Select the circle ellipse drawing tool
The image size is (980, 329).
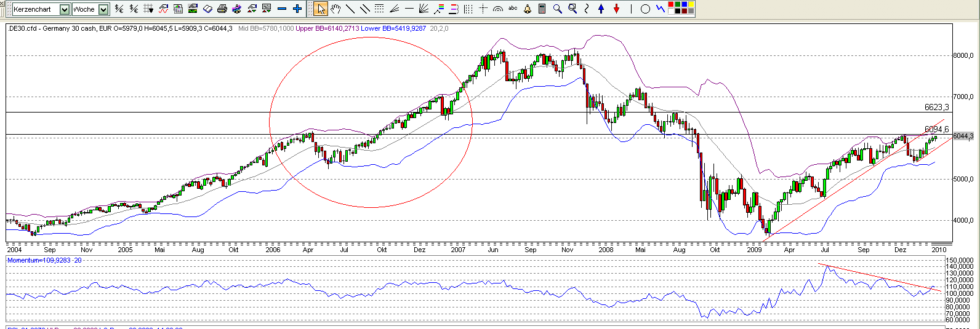(645, 9)
